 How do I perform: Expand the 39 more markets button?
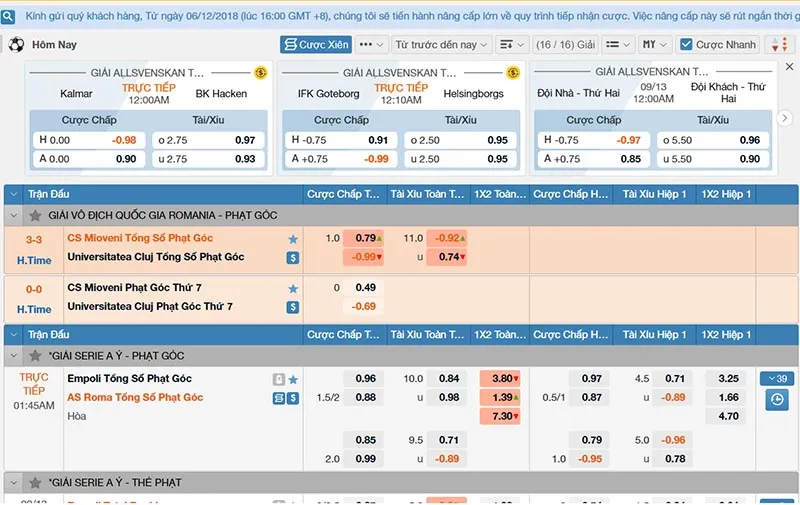pyautogui.click(x=776, y=379)
